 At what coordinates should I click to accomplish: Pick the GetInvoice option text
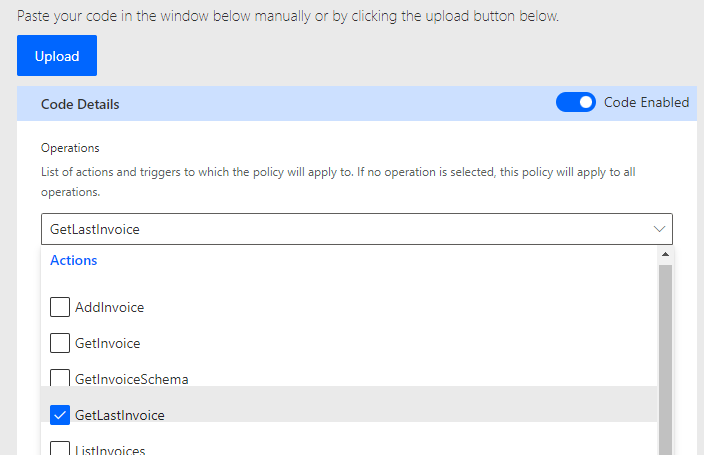(x=107, y=343)
